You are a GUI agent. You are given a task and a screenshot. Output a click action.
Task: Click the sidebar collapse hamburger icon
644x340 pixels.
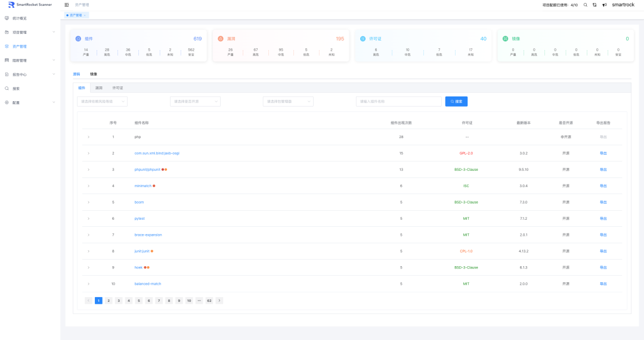[x=67, y=5]
